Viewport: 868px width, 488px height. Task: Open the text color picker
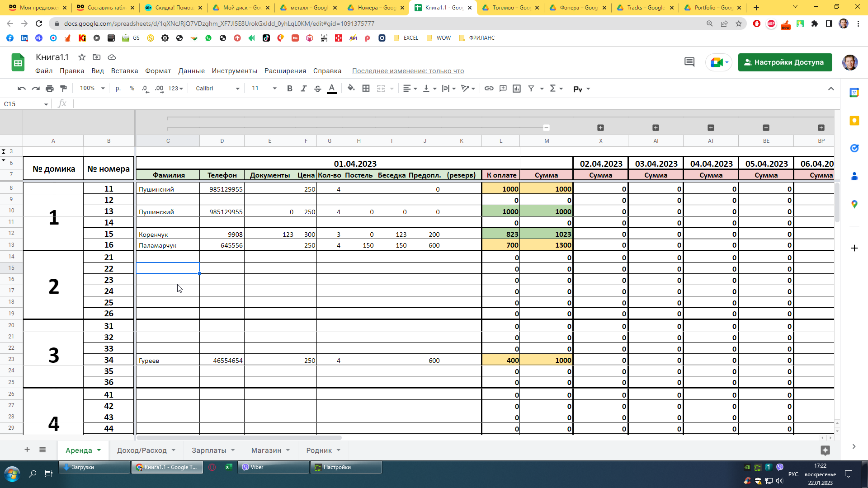(332, 89)
